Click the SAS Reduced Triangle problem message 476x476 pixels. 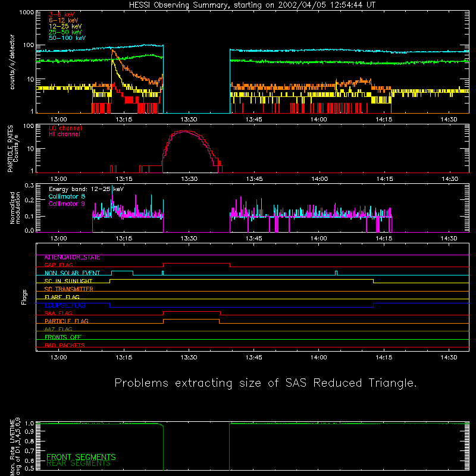(x=265, y=383)
